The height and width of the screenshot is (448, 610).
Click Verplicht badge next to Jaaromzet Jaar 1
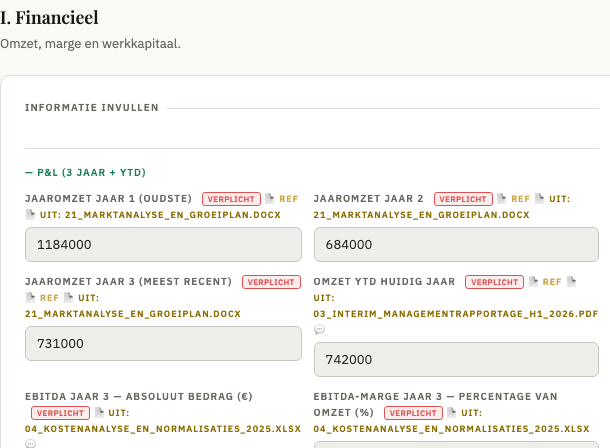(x=231, y=199)
